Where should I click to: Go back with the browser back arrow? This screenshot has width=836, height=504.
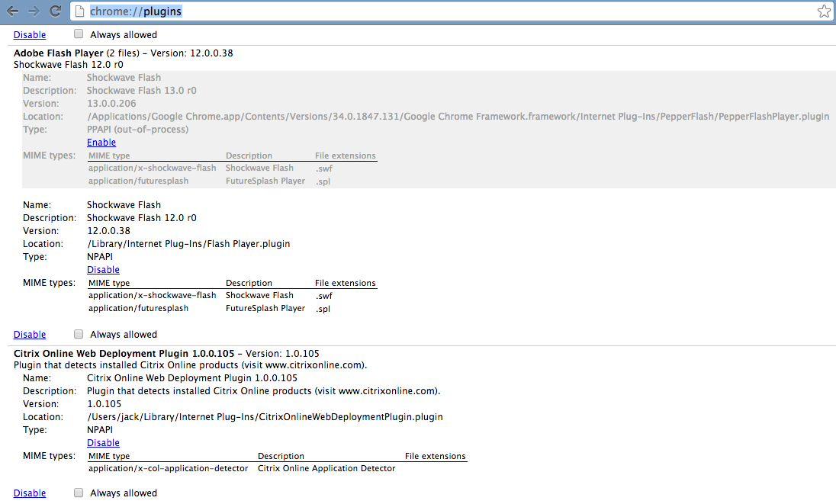coord(12,11)
